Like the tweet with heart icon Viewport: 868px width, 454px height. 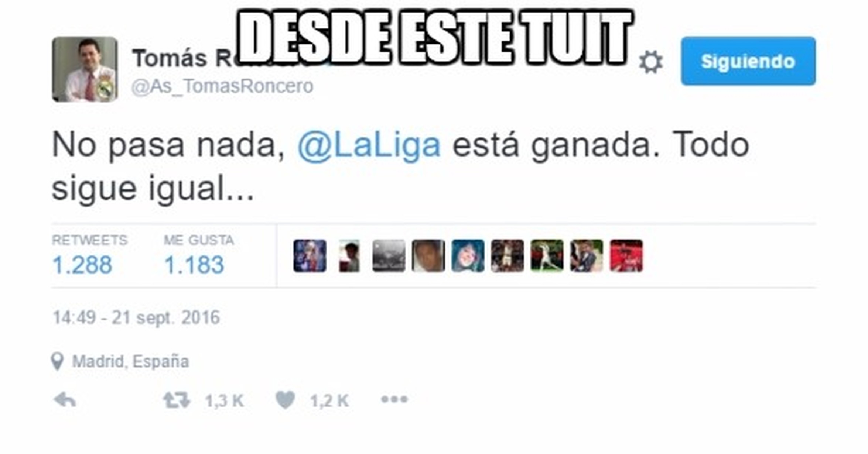click(285, 400)
